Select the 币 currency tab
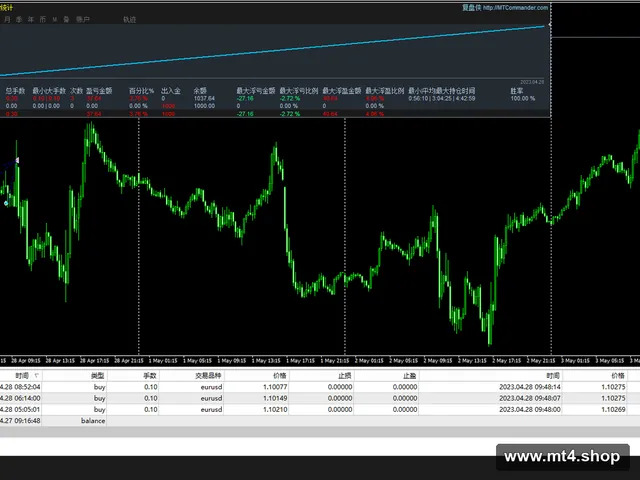This screenshot has height=480, width=640. tap(43, 19)
